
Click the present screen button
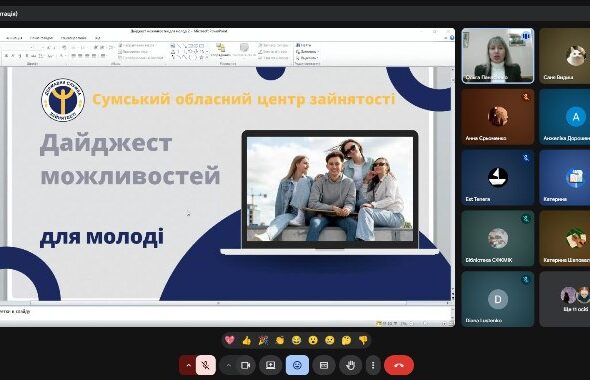click(x=271, y=365)
